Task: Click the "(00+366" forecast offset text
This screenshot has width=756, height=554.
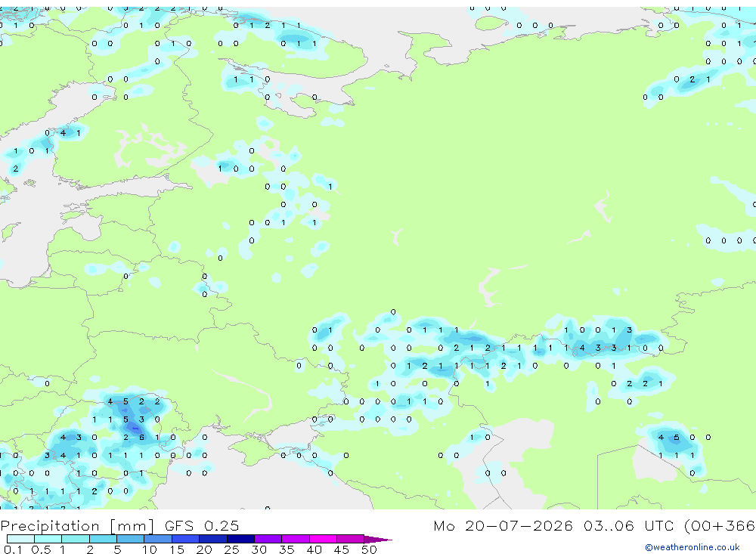Action: click(720, 526)
